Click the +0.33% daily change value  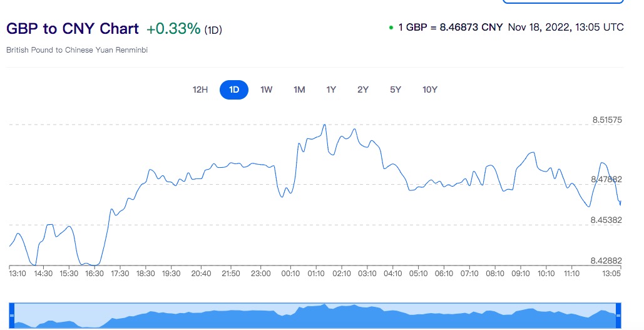click(x=173, y=29)
